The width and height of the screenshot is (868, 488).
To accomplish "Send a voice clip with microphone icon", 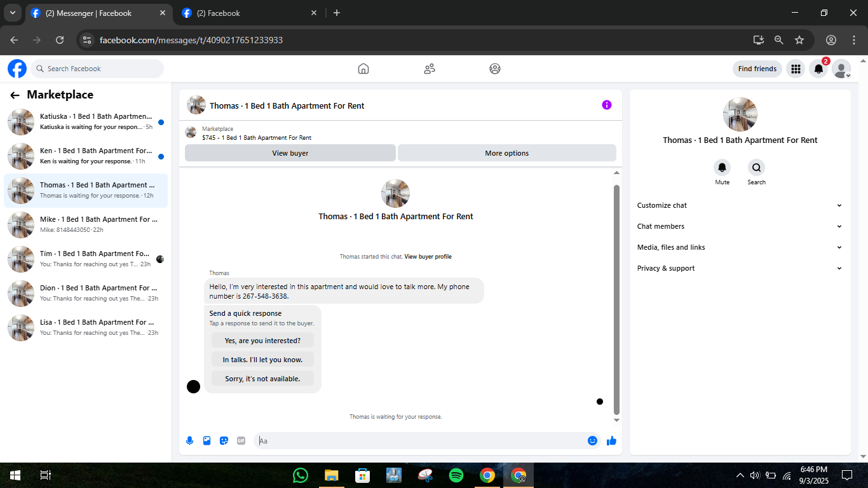I will coord(189,440).
